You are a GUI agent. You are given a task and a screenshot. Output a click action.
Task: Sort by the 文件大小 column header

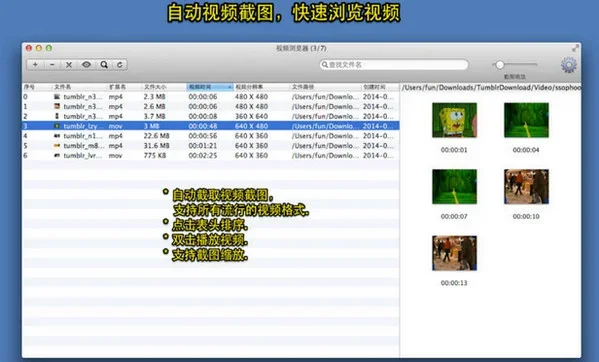(x=155, y=87)
